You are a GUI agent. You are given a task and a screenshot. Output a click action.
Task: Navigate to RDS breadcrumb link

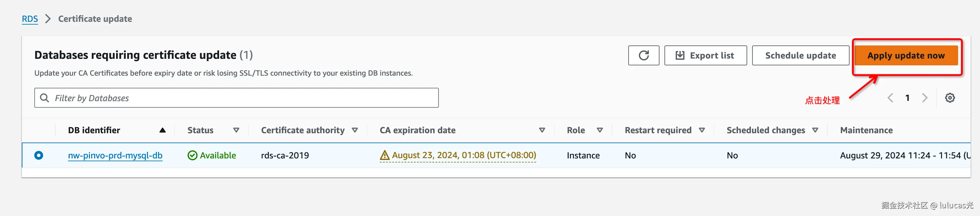30,19
